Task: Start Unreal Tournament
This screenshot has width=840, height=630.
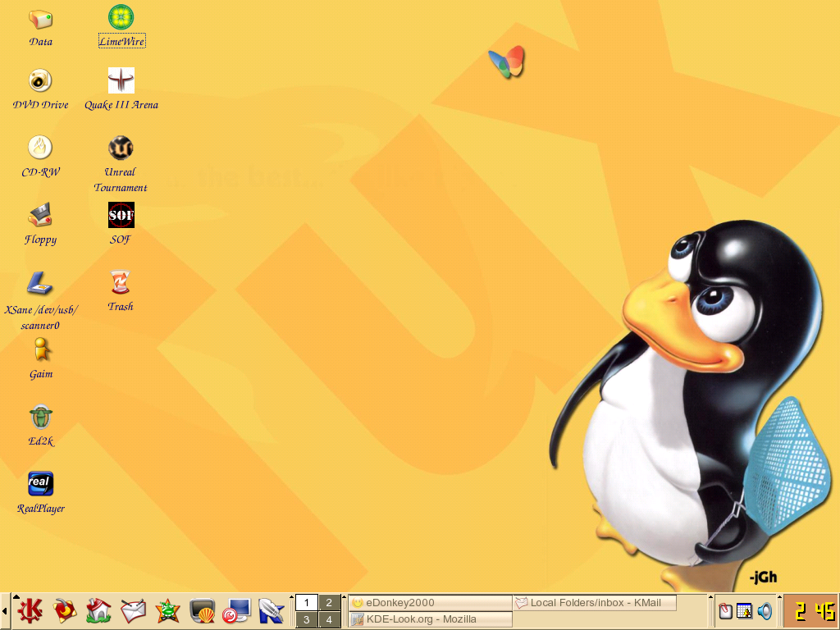Action: 121,149
